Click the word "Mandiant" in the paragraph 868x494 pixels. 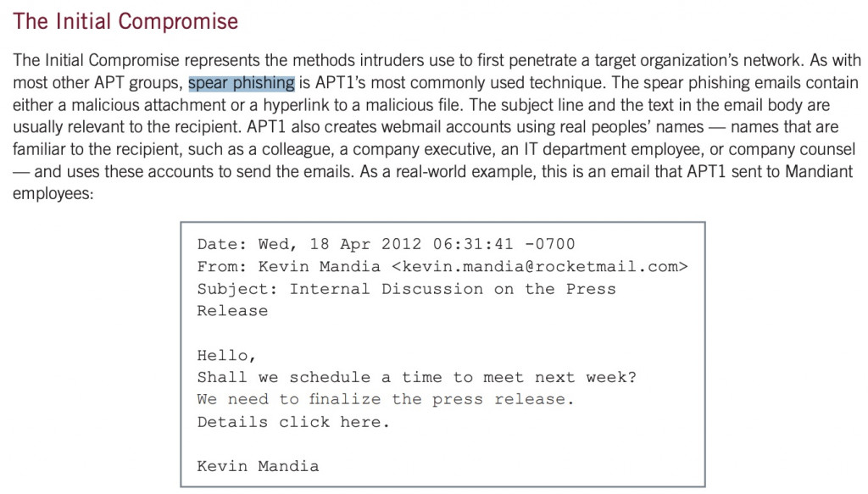coord(820,171)
